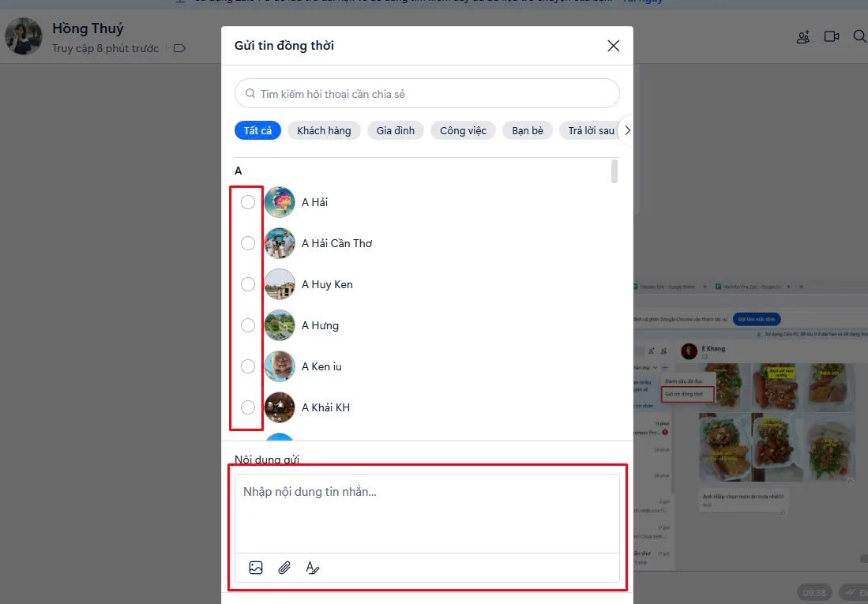Switch to the Khách hàng filter

click(x=324, y=130)
